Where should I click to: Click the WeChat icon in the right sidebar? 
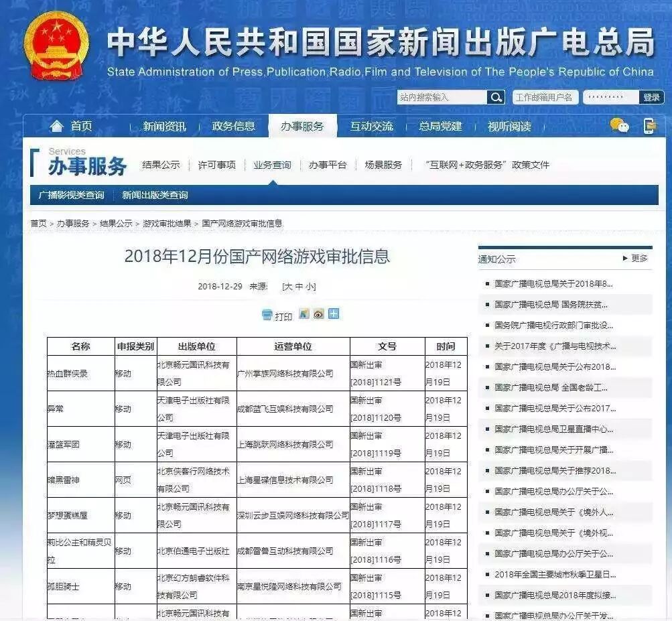tap(620, 125)
